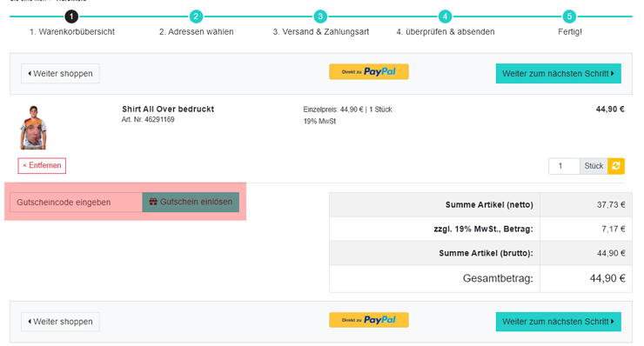Click top 'Weiter zum nächsten Schritt' button
The width and height of the screenshot is (644, 346).
tap(558, 74)
